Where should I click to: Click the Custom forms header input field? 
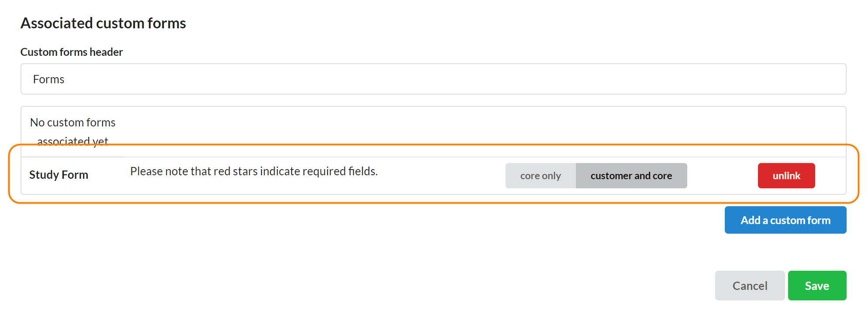click(433, 79)
